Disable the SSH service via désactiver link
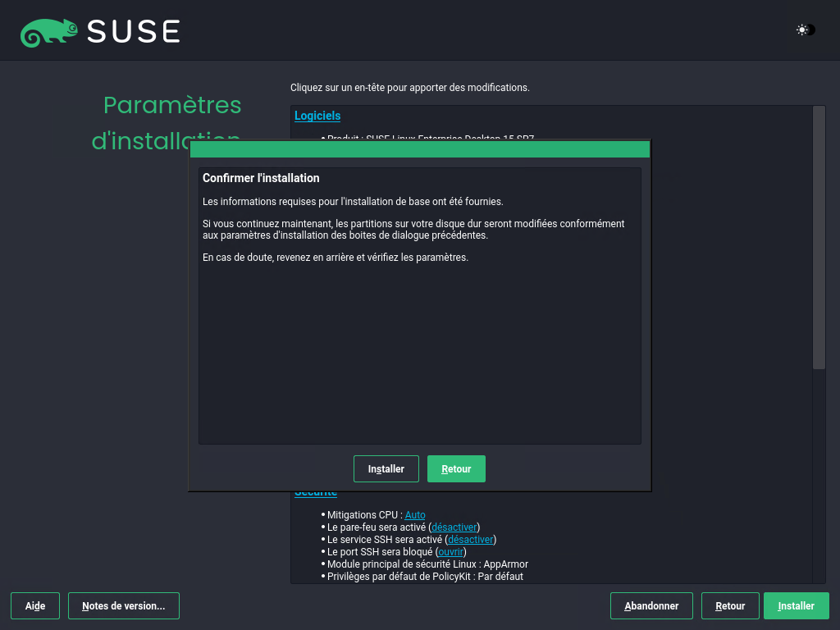Screen dimensions: 840x630 tap(470, 540)
